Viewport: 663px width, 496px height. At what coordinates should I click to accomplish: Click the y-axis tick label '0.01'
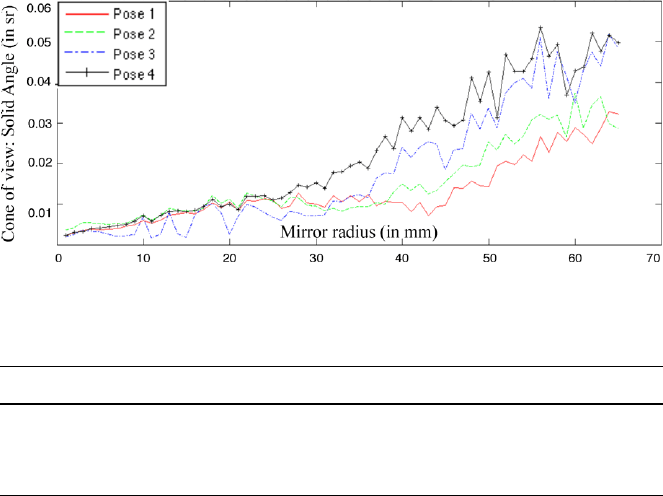[39, 212]
